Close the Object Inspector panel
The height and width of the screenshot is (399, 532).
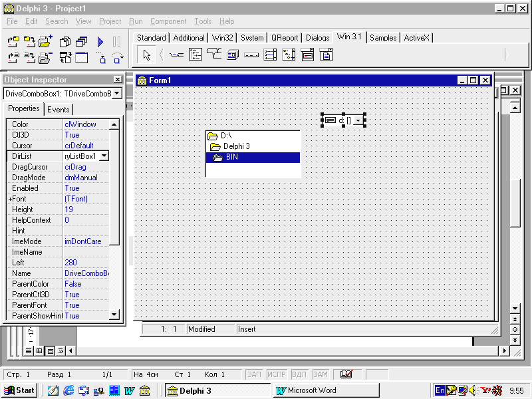pos(118,79)
